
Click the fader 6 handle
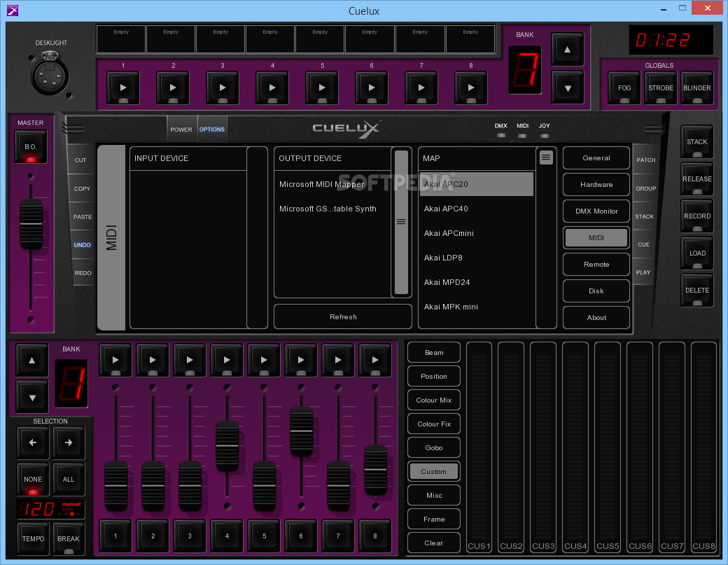pyautogui.click(x=301, y=431)
